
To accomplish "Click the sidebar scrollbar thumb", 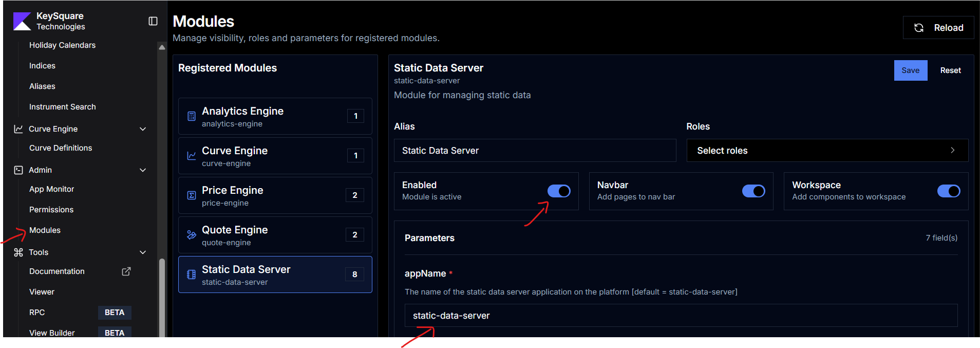I will 162,298.
